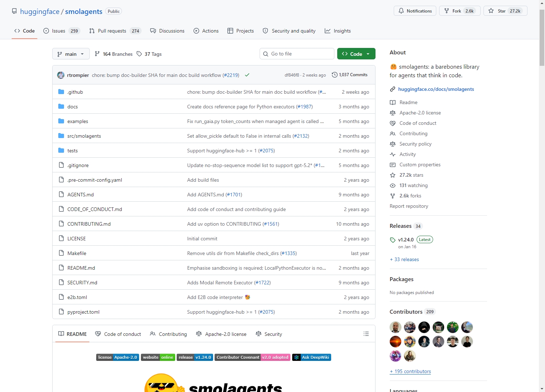The height and width of the screenshot is (392, 545).
Task: Click the license Apache-2.0 badge
Action: [118, 357]
